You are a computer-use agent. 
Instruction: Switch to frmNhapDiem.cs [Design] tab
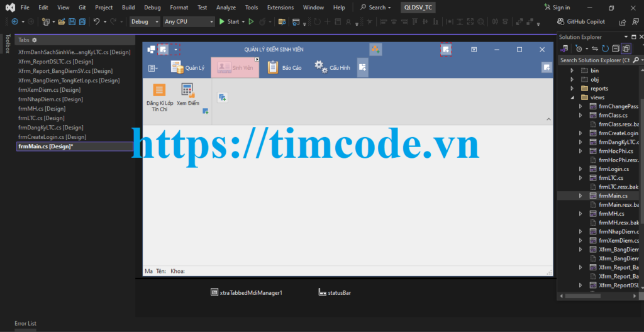tap(50, 99)
